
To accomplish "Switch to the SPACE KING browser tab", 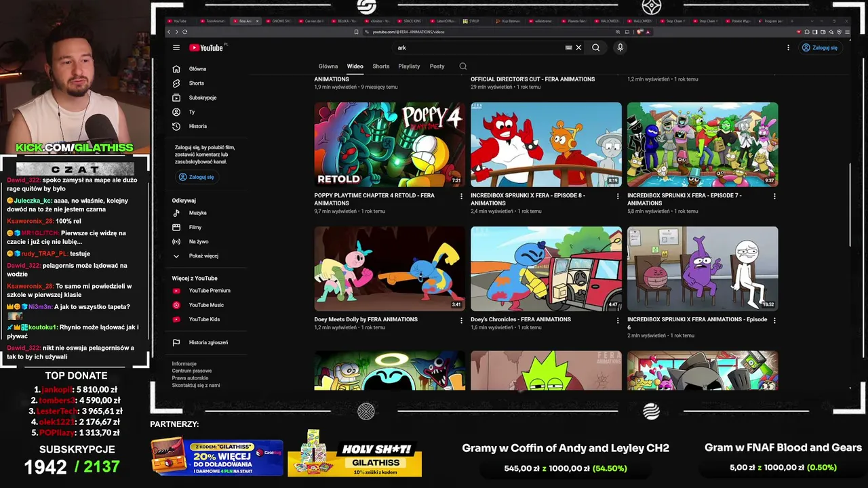I will coord(409,21).
